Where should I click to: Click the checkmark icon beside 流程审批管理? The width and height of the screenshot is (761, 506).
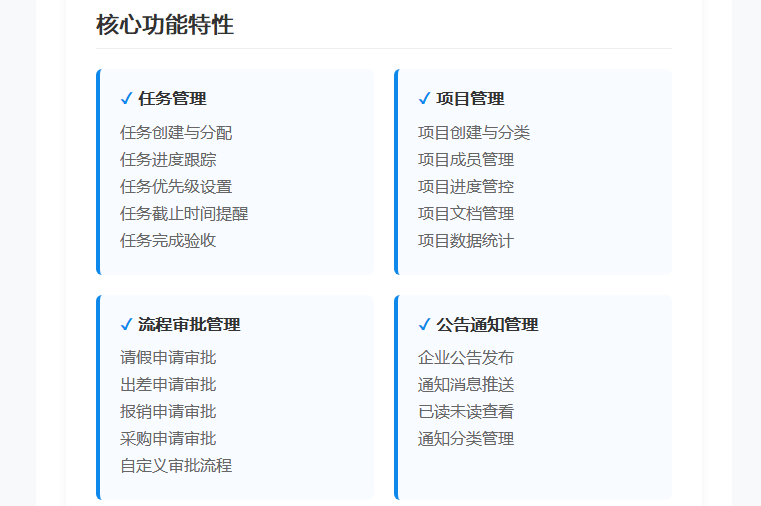[126, 325]
